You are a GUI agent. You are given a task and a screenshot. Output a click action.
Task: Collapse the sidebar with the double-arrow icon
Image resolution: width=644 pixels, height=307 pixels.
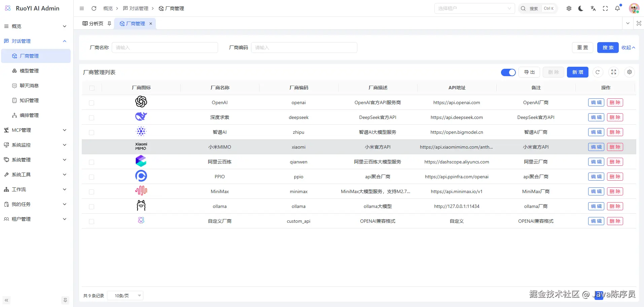6,300
